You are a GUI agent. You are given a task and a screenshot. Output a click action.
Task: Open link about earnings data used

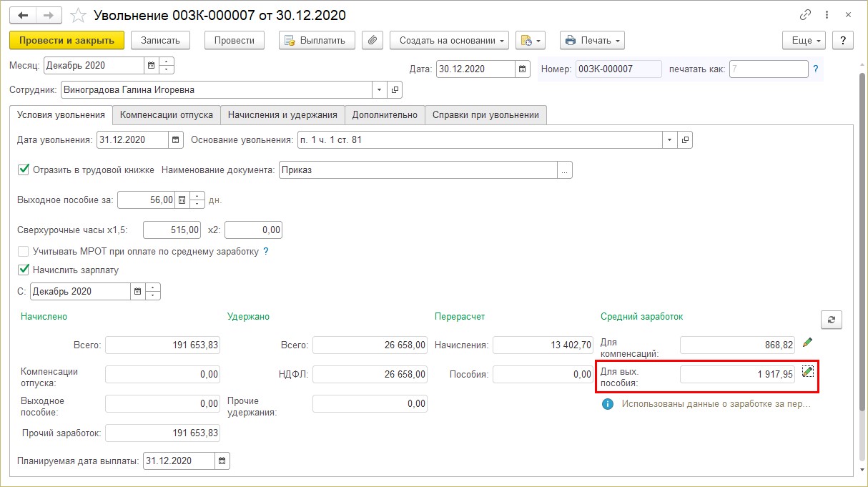716,404
